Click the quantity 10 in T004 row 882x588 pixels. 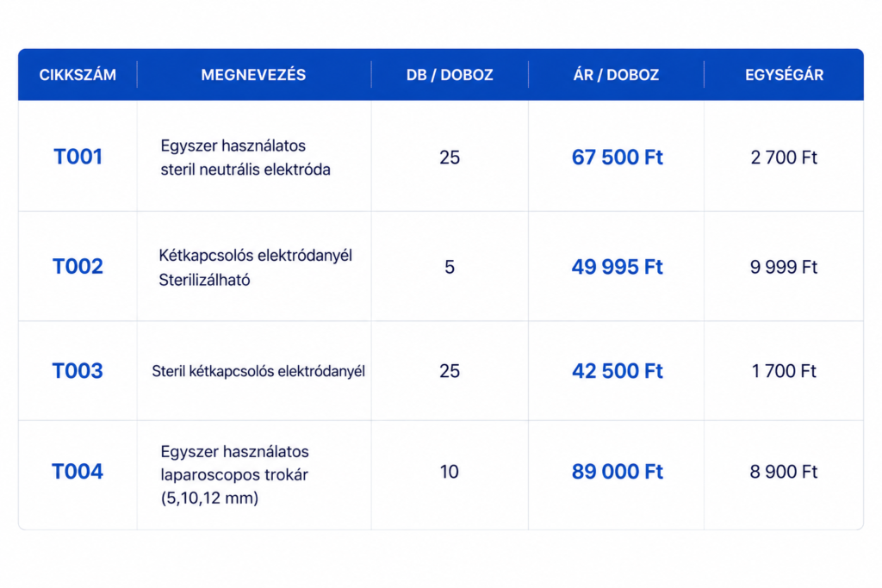point(450,472)
